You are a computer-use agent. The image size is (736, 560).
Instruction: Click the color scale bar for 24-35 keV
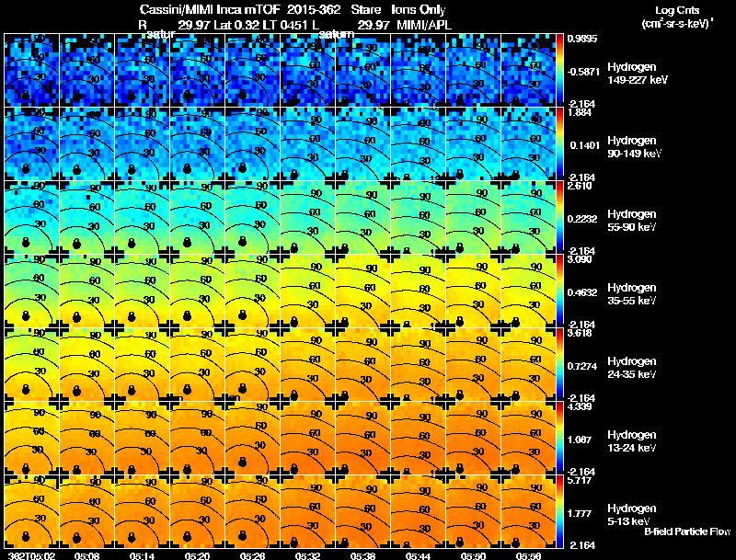pyautogui.click(x=559, y=365)
